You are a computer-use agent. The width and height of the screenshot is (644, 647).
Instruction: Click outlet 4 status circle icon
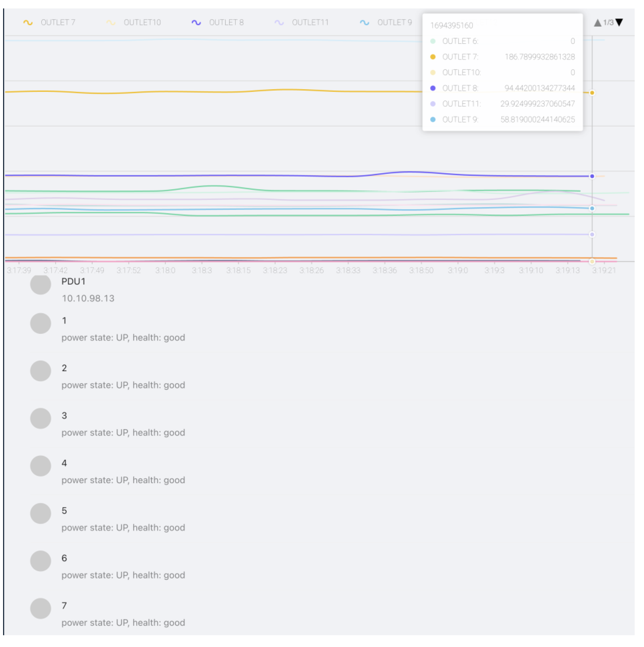[41, 466]
